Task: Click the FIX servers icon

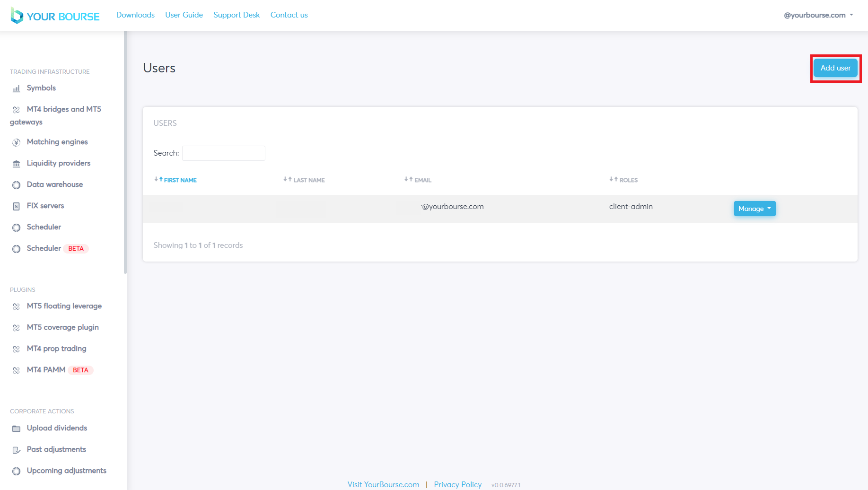Action: click(x=17, y=206)
